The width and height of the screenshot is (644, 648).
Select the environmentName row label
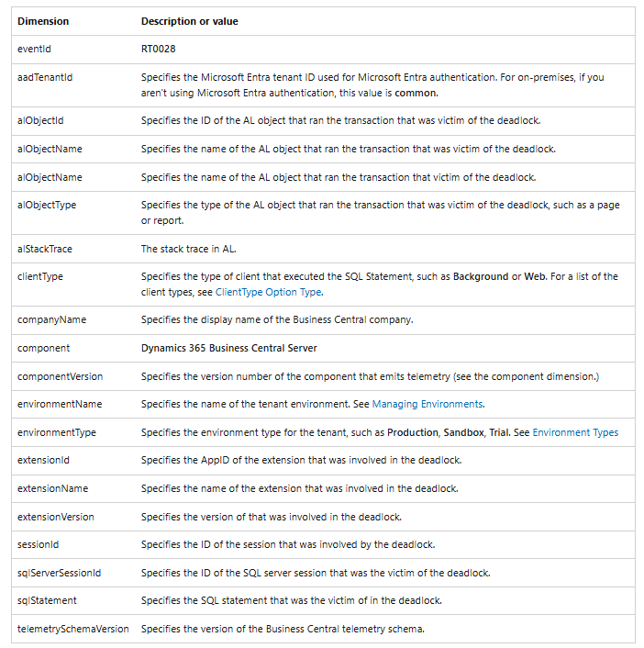[x=60, y=404]
